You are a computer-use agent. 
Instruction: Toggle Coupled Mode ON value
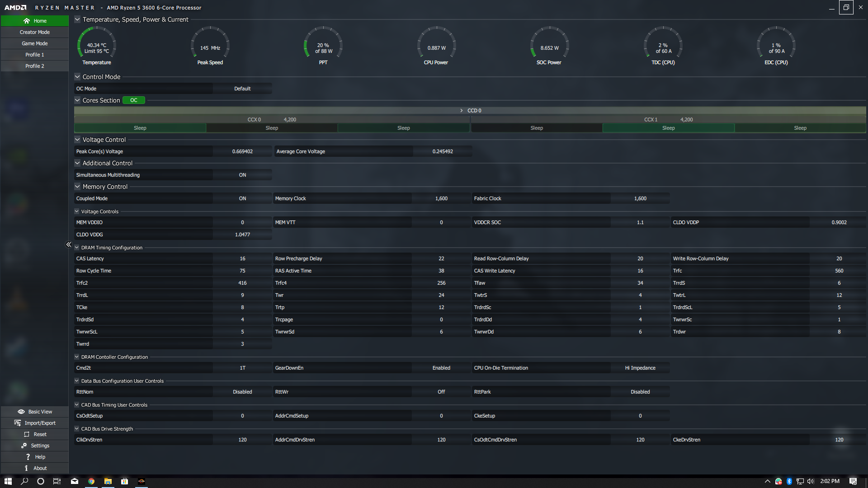tap(242, 198)
